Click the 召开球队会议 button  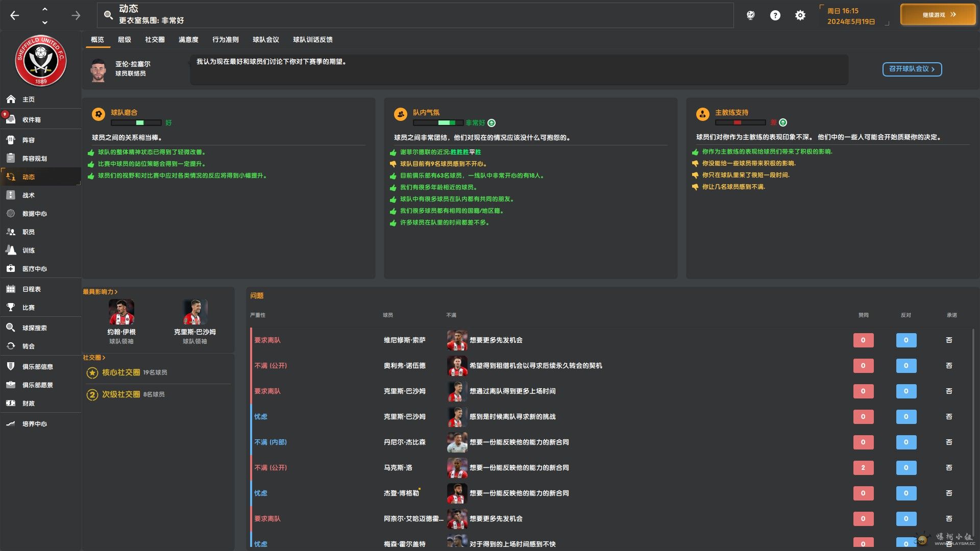point(912,69)
